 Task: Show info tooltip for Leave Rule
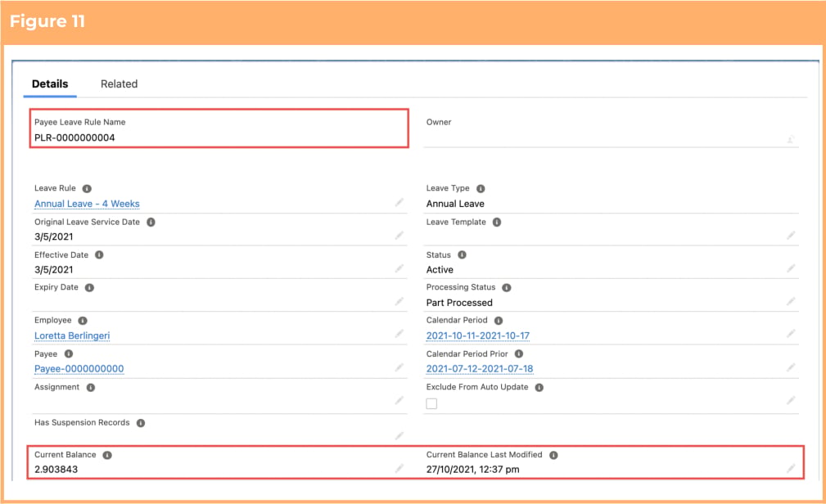pyautogui.click(x=87, y=188)
